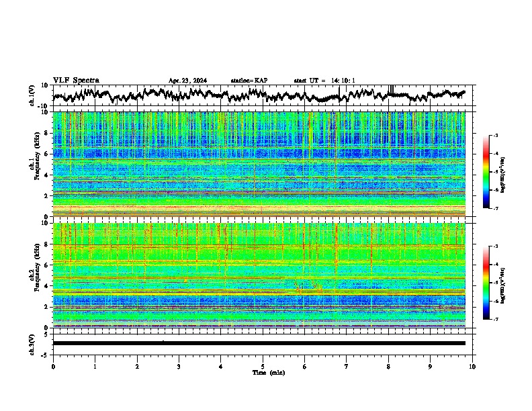532x411 pixels.
Task: Click the "ch.3(V)" axis label
Action: point(32,345)
